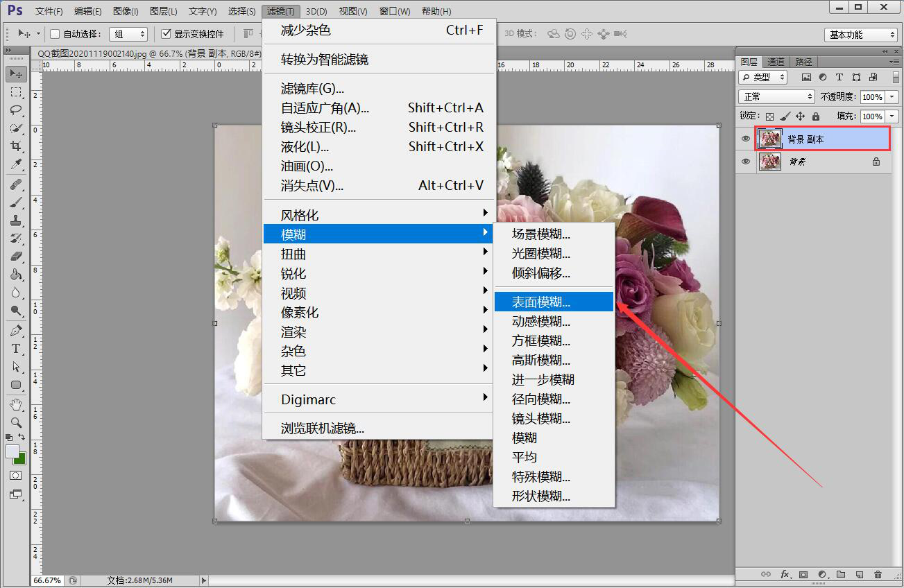Open the layer filter 类型 dropdown
Screen dimensions: 904x588
(x=763, y=77)
